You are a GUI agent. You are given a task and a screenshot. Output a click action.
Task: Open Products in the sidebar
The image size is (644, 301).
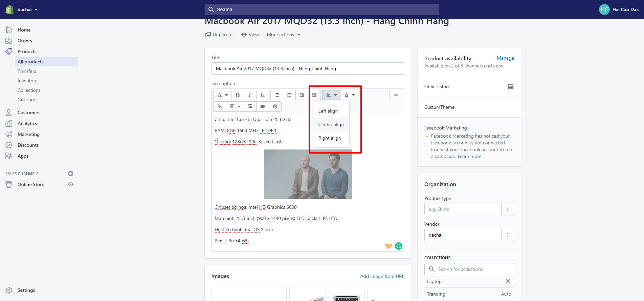[x=27, y=52]
